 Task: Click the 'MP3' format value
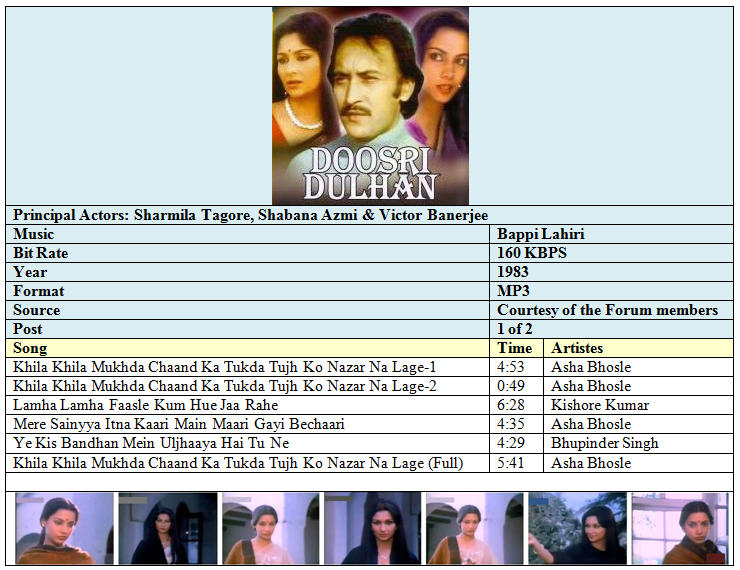click(x=513, y=291)
